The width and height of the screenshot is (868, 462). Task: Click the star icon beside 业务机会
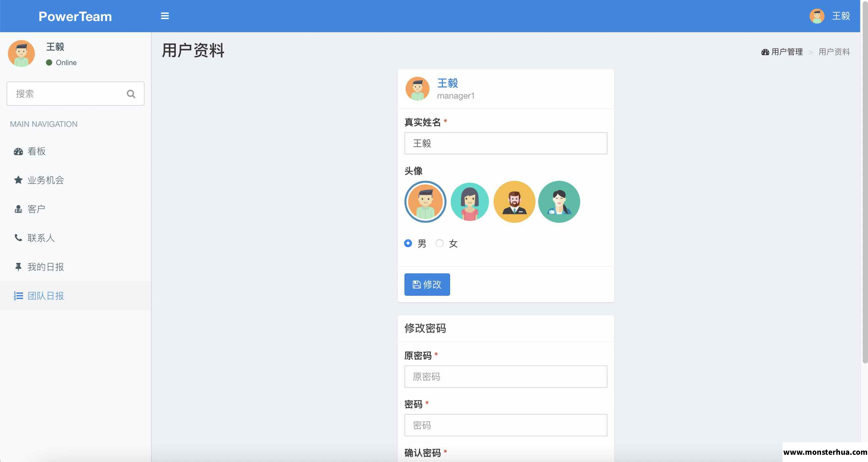(18, 180)
